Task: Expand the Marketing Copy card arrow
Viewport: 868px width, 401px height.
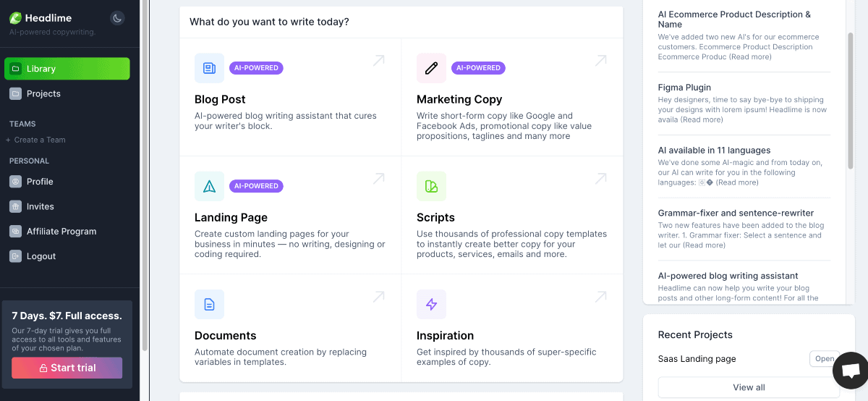Action: pos(600,61)
